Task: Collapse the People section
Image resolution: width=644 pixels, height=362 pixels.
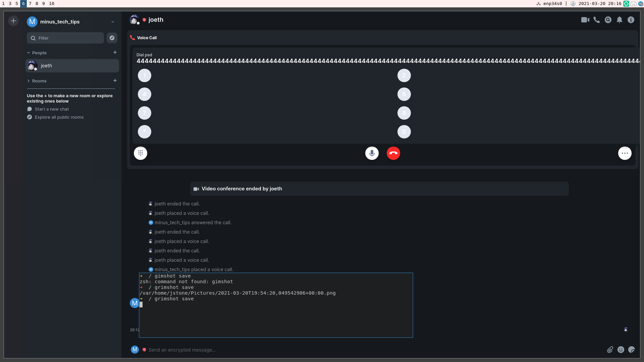Action: pos(29,53)
